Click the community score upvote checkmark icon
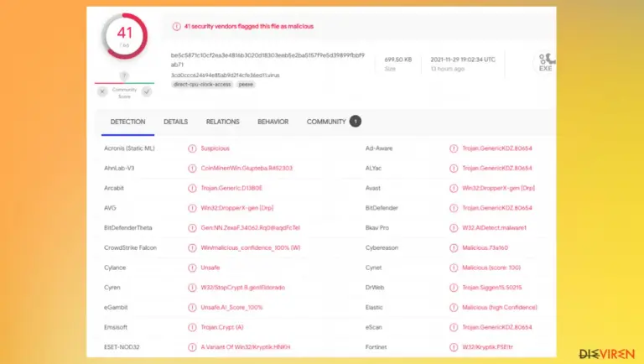 tap(147, 91)
